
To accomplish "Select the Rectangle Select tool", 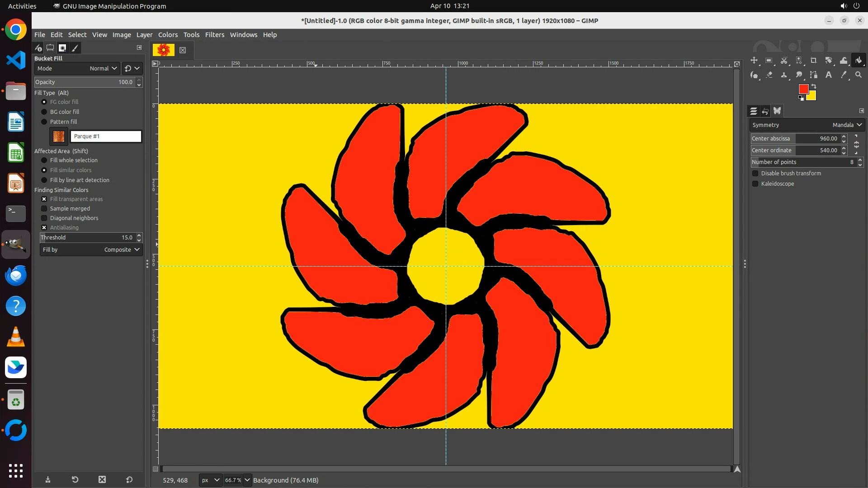I will point(769,61).
